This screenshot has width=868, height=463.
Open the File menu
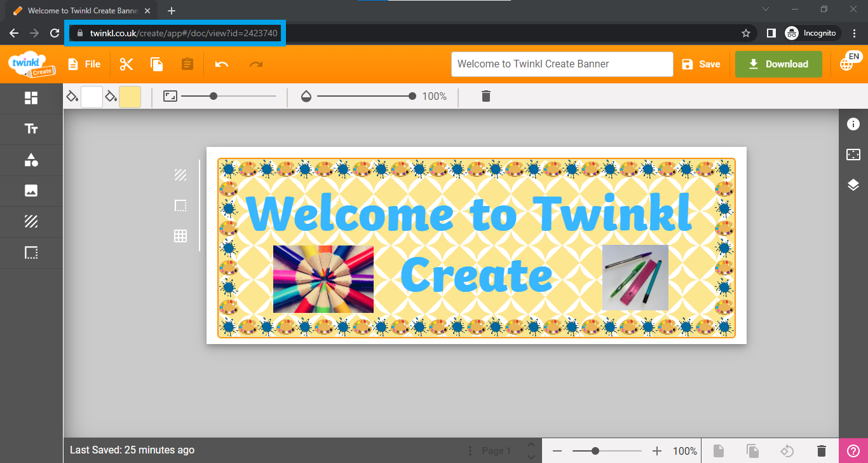tap(84, 64)
